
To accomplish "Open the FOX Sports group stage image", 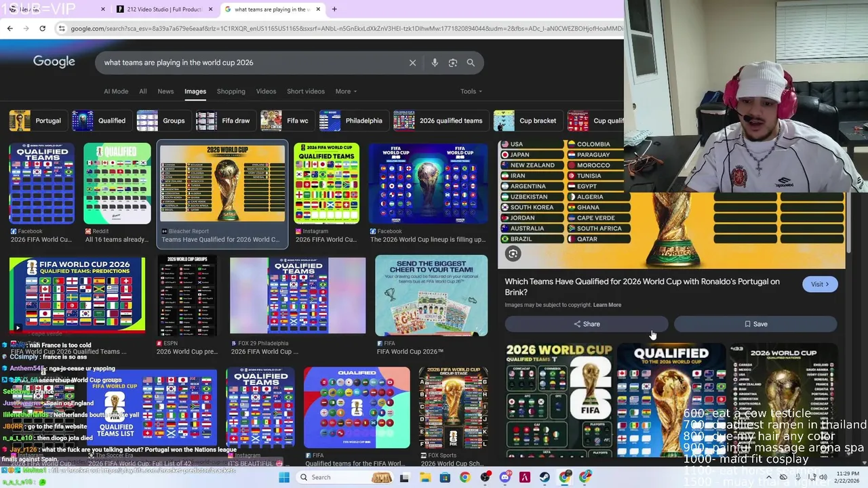I will coord(453,415).
